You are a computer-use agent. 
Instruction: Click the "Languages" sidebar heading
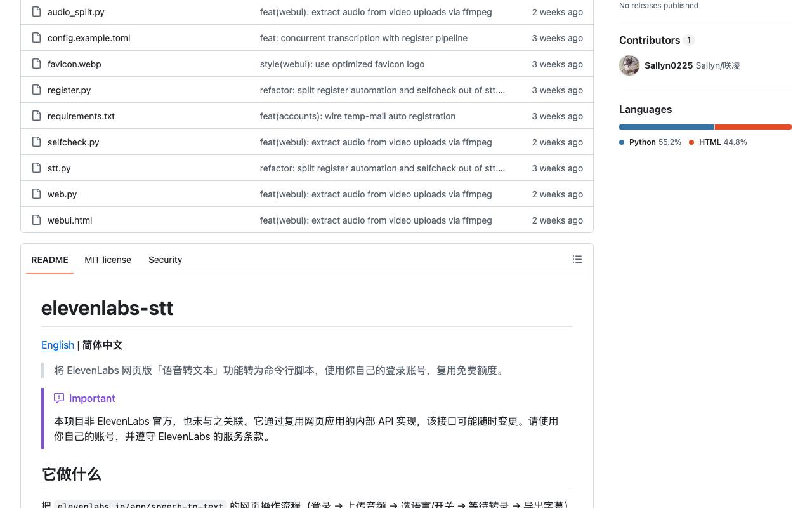[x=645, y=109]
